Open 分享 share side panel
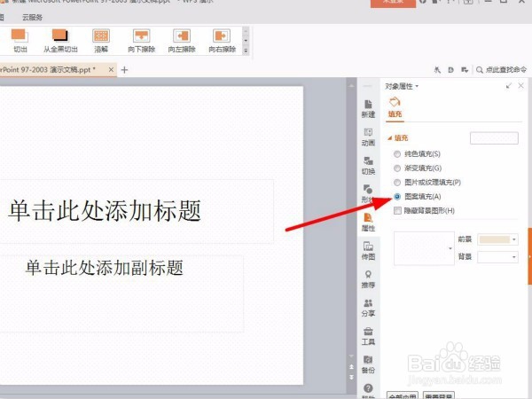Viewport: 532px width, 399px height. point(368,308)
